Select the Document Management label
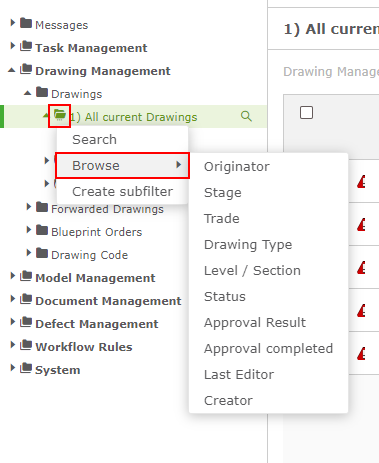Screen dimensions: 379x463 (x=108, y=301)
